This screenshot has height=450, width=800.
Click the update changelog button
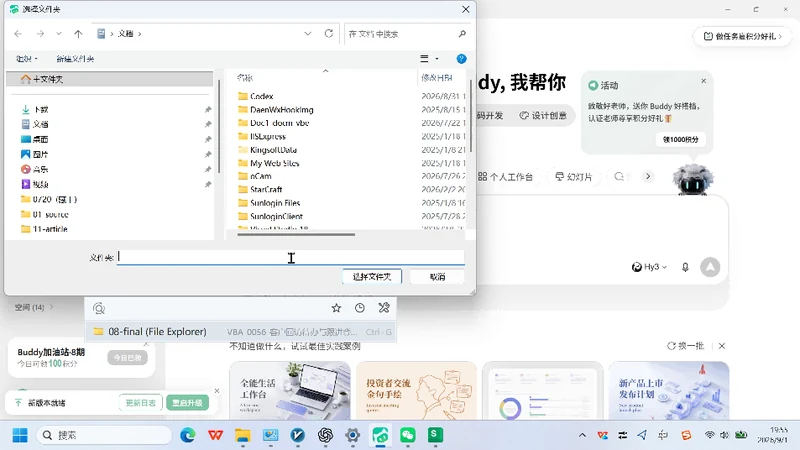coord(140,403)
